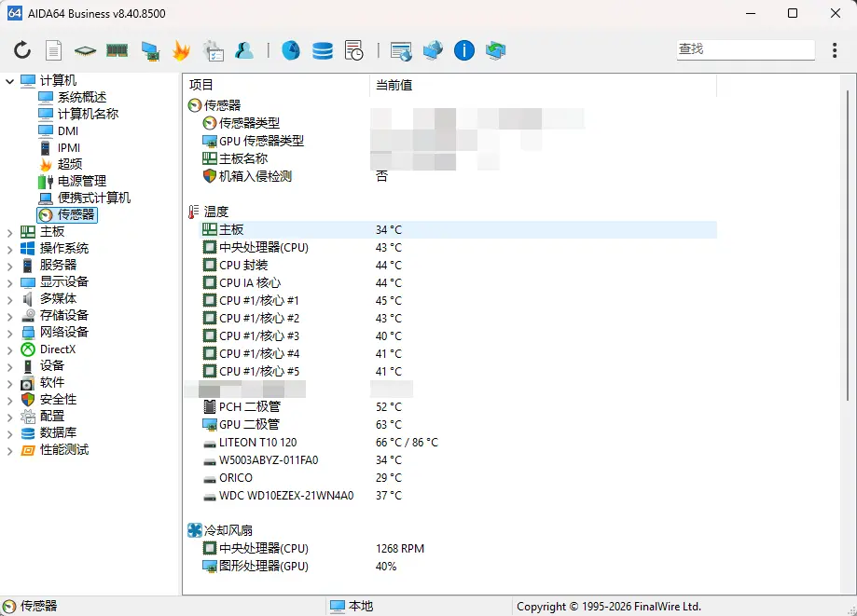857x616 pixels.
Task: Expand the 存储设备 tree node
Action: (x=9, y=317)
